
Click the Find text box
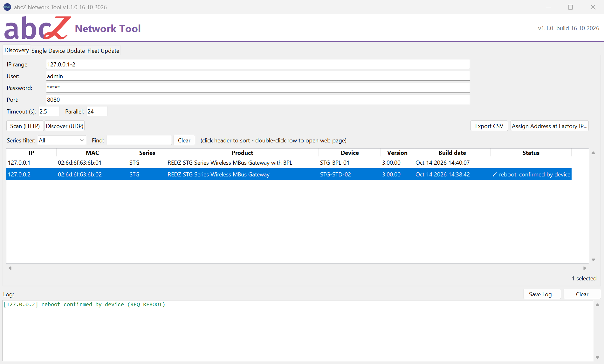pyautogui.click(x=139, y=140)
